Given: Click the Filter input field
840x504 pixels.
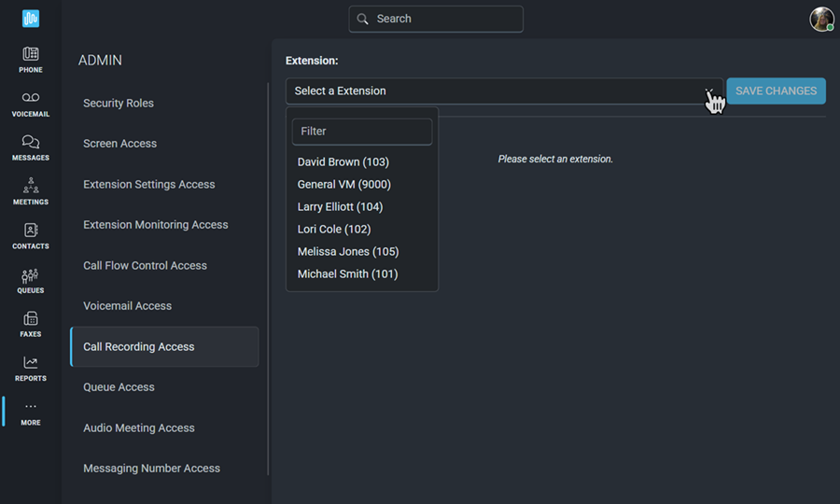Looking at the screenshot, I should coord(362,132).
